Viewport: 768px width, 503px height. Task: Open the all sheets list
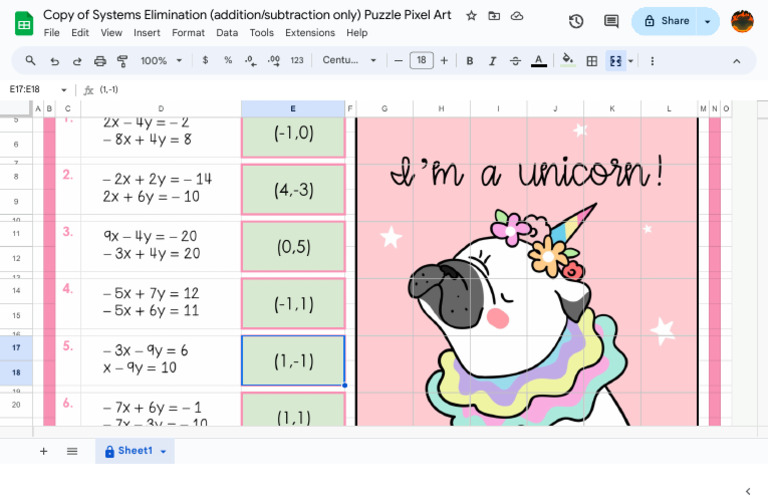(72, 451)
